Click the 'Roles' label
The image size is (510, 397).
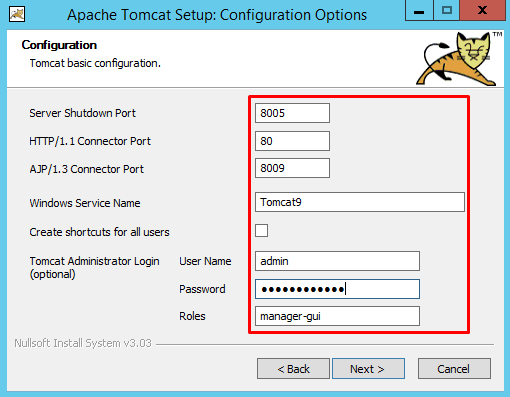[192, 316]
